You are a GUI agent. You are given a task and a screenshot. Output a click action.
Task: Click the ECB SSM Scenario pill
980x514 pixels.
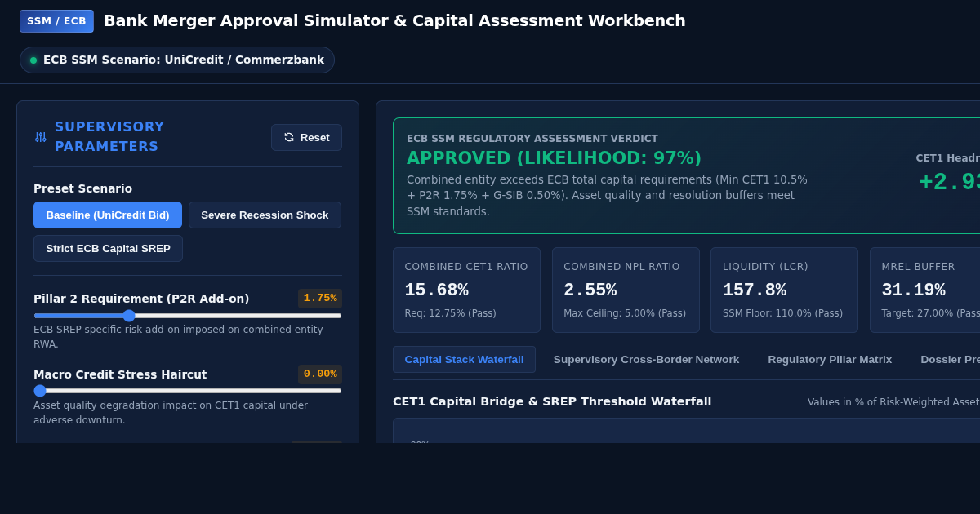177,60
